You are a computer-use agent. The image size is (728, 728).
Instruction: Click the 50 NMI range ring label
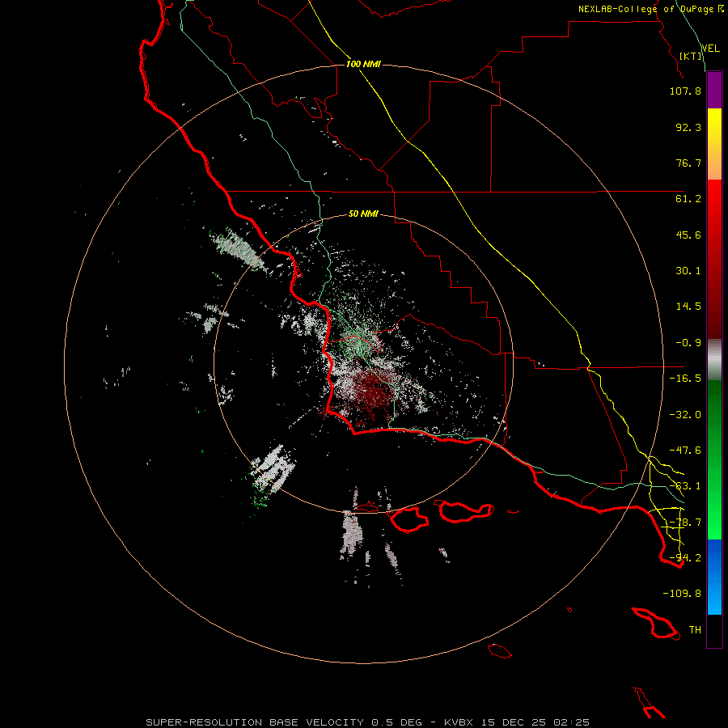point(363,214)
